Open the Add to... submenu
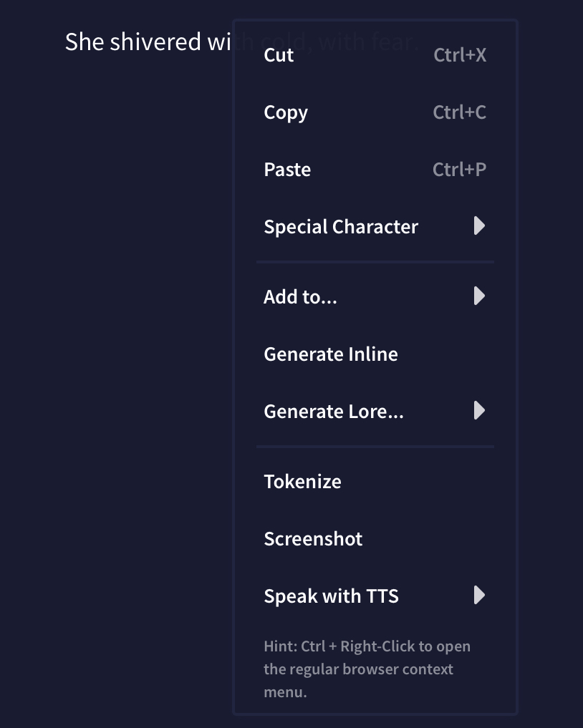583x728 pixels. (300, 297)
